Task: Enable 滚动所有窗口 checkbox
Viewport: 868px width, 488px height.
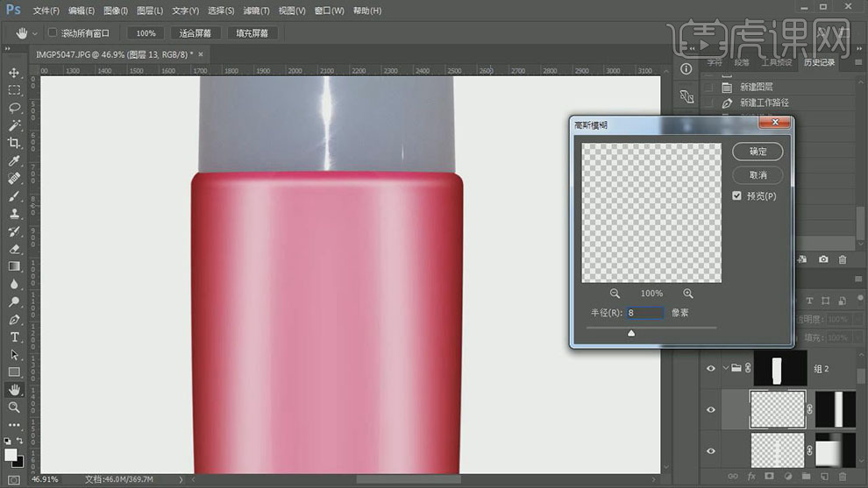Action: click(53, 33)
